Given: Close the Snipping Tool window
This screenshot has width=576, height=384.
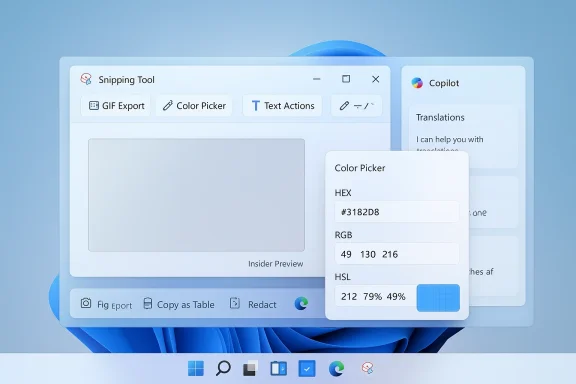Looking at the screenshot, I should (x=375, y=79).
